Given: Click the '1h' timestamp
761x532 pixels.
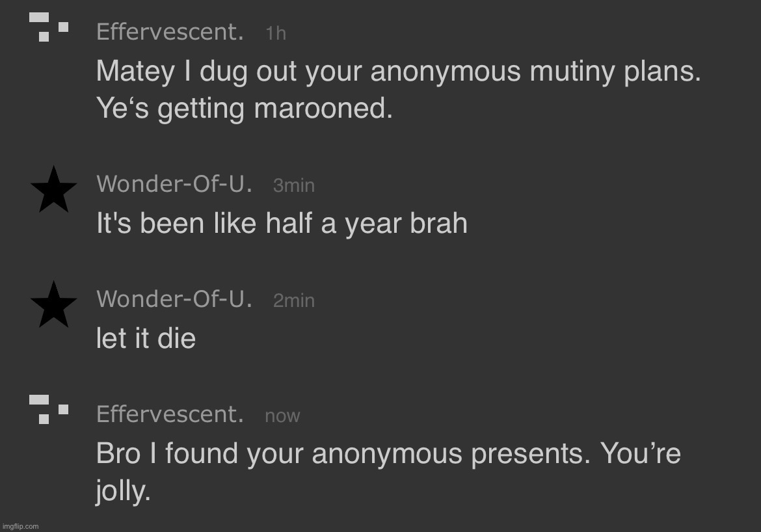Looking at the screenshot, I should point(276,33).
